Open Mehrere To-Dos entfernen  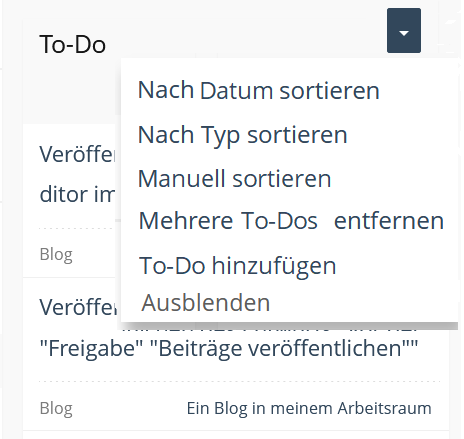(291, 221)
